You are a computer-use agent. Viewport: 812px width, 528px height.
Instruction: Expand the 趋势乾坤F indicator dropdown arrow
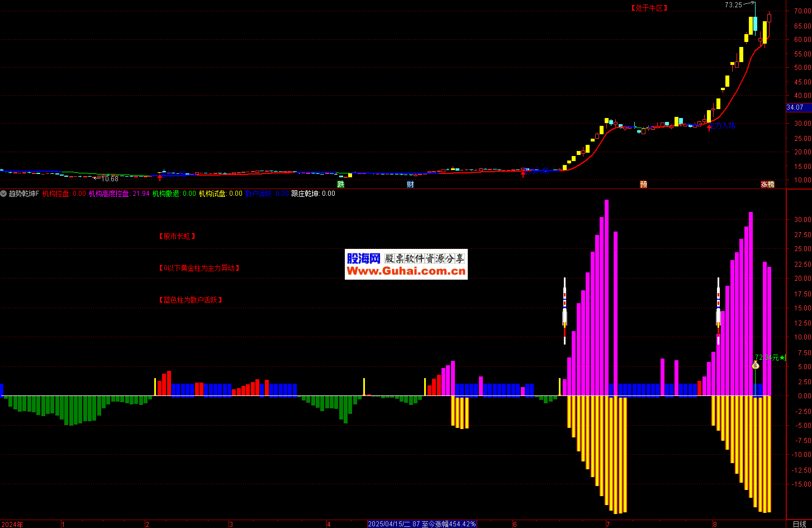click(3, 194)
